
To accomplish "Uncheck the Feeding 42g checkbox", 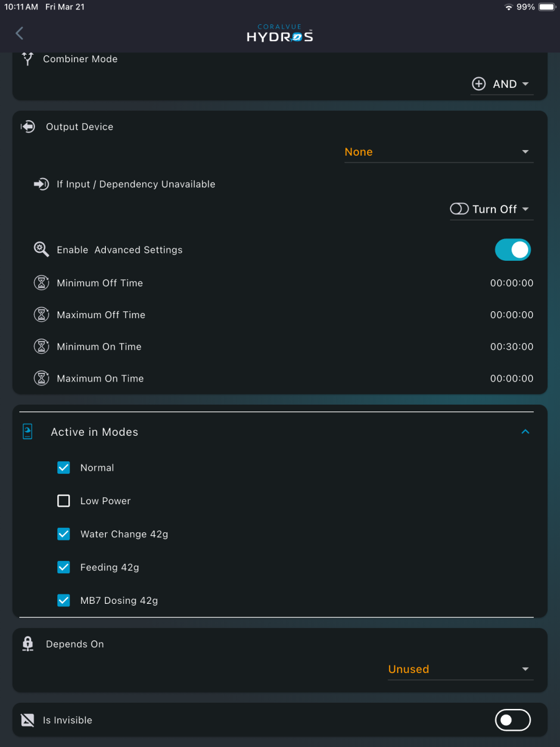I will (63, 567).
